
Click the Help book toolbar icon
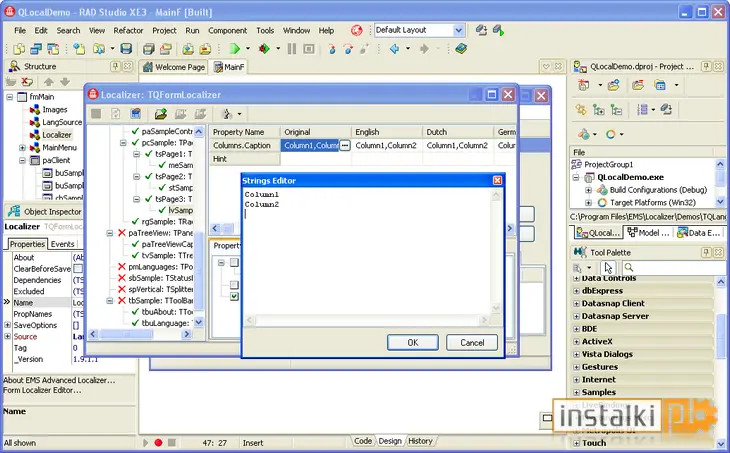click(x=461, y=49)
